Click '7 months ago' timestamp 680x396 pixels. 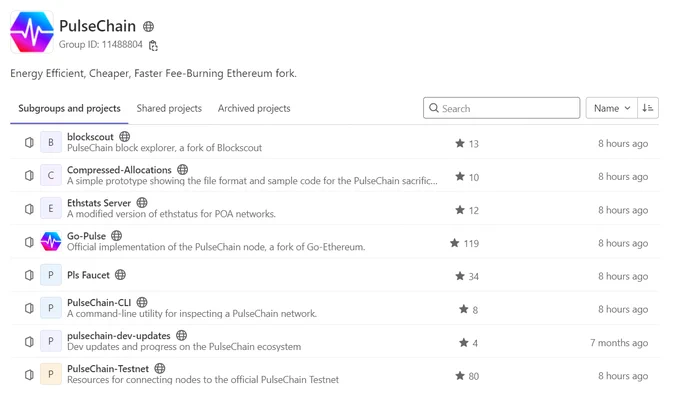(x=619, y=343)
